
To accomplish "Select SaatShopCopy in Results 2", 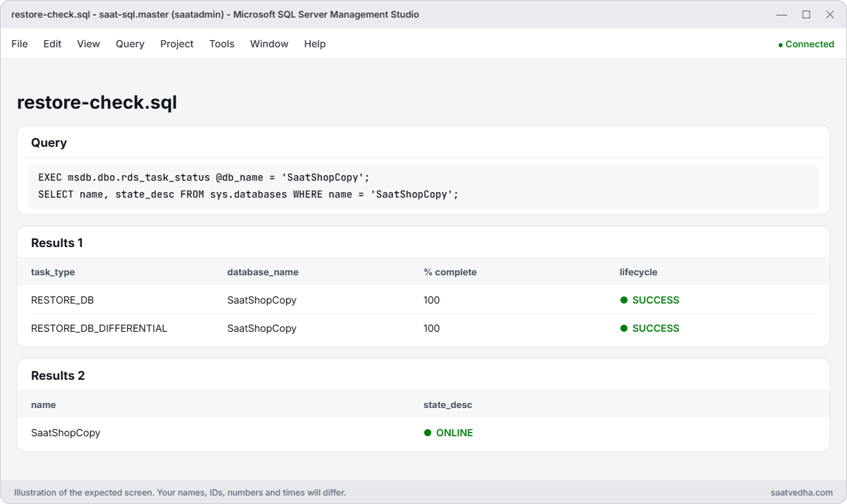I will 66,433.
